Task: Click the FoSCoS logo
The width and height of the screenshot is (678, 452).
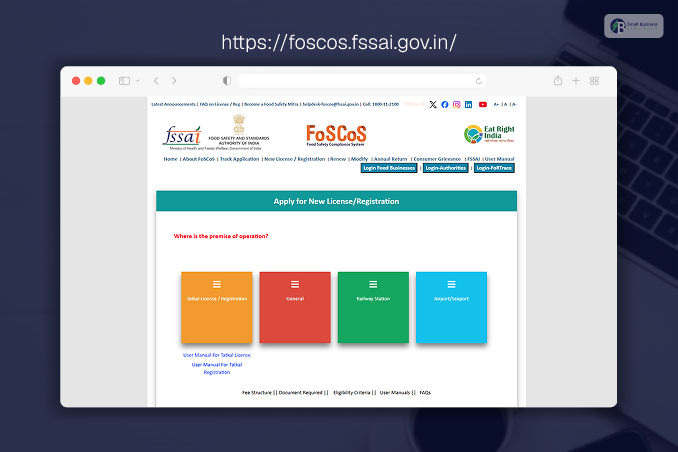Action: coord(336,135)
